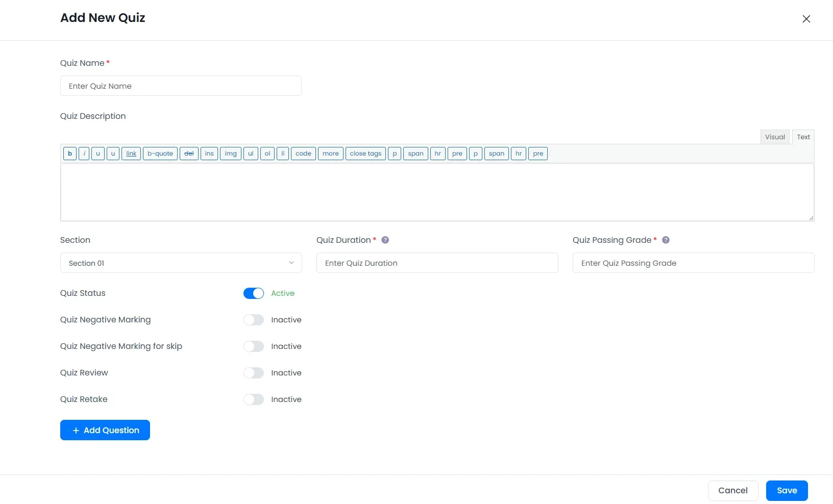Screen dimensions: 833x504
Task: Click the Quiz Passing Grade help icon
Action: (x=666, y=240)
